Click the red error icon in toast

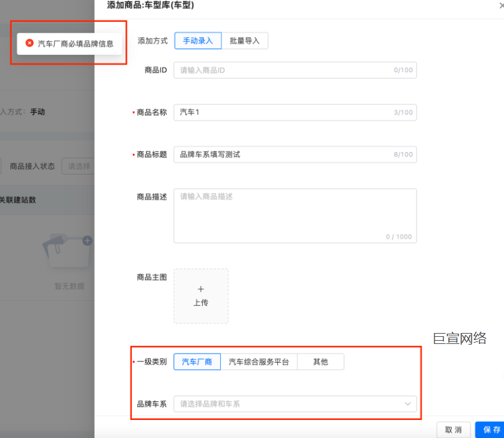coord(30,43)
